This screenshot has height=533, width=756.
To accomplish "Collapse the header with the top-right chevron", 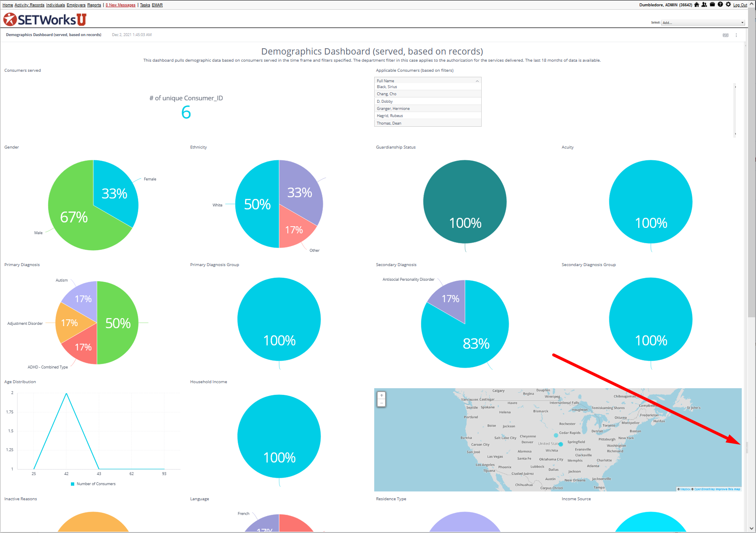I will click(x=752, y=5).
